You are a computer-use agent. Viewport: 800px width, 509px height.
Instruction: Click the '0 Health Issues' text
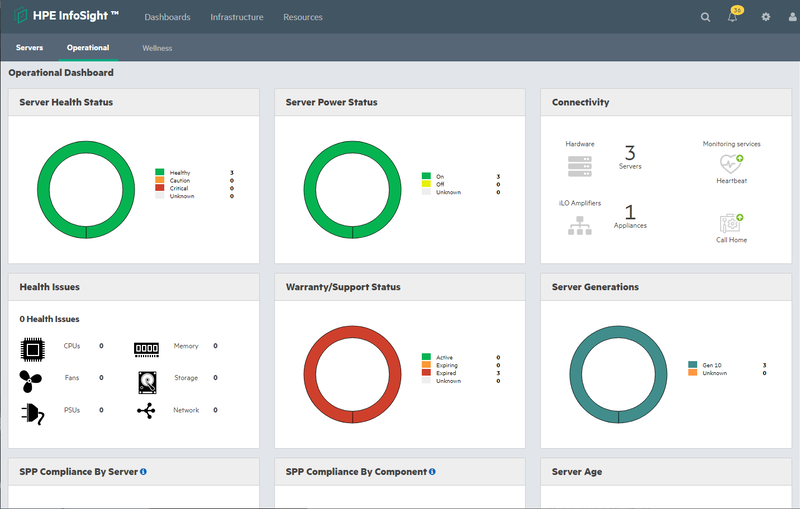tap(49, 319)
